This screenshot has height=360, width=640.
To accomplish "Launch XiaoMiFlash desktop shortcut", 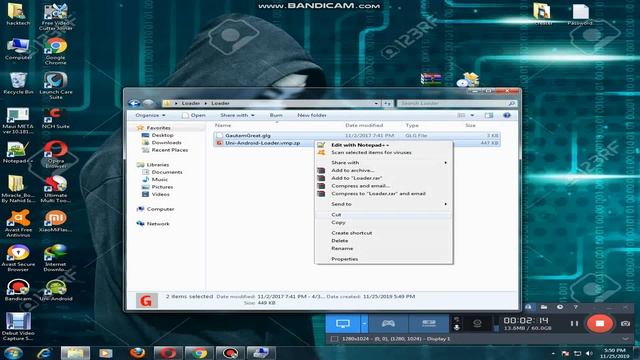I will click(x=56, y=221).
